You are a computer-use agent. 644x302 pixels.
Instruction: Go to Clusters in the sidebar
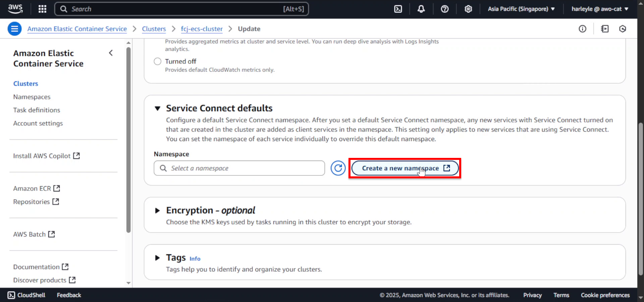(25, 84)
